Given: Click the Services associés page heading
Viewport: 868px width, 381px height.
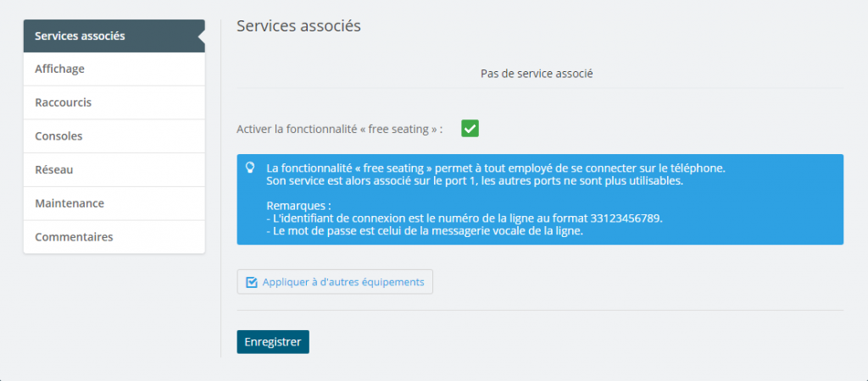Looking at the screenshot, I should (298, 26).
